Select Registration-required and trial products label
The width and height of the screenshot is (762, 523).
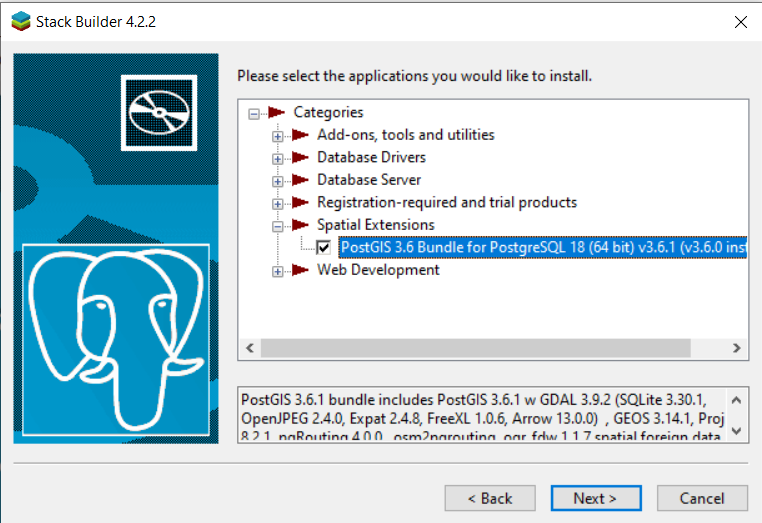pos(447,202)
